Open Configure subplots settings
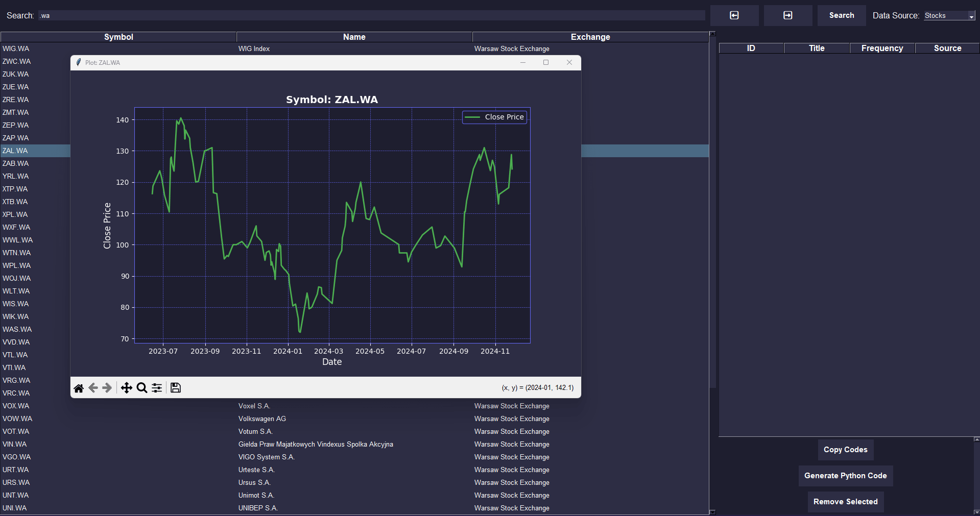Image resolution: width=980 pixels, height=516 pixels. 157,388
